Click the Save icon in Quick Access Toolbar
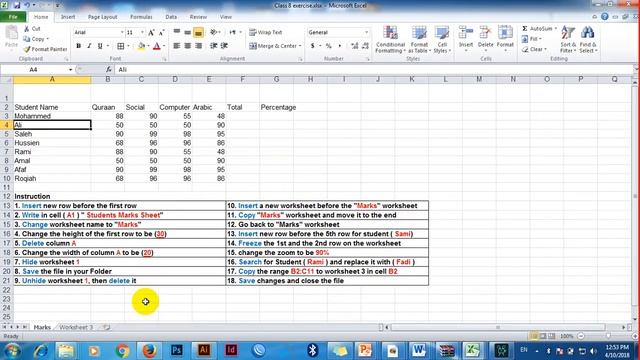 pos(17,5)
